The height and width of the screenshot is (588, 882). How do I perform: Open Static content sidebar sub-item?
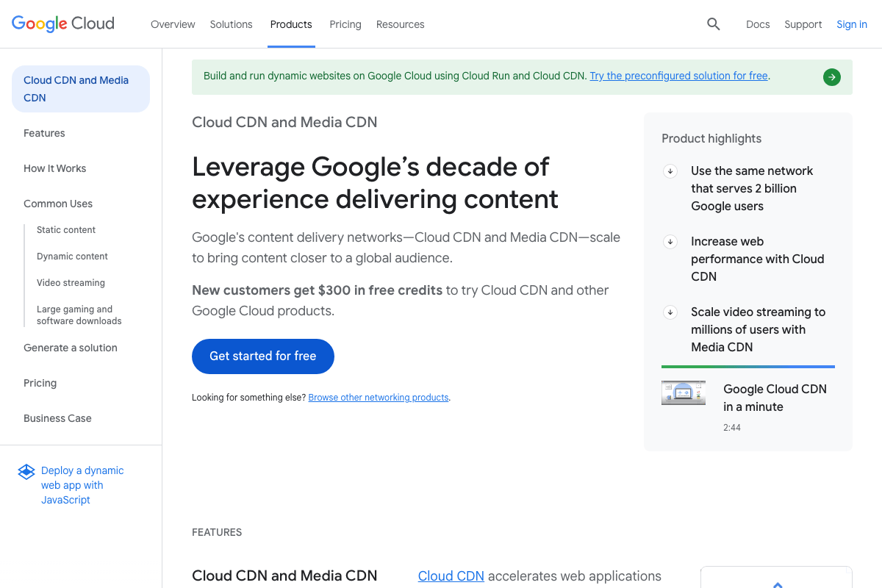tap(66, 230)
